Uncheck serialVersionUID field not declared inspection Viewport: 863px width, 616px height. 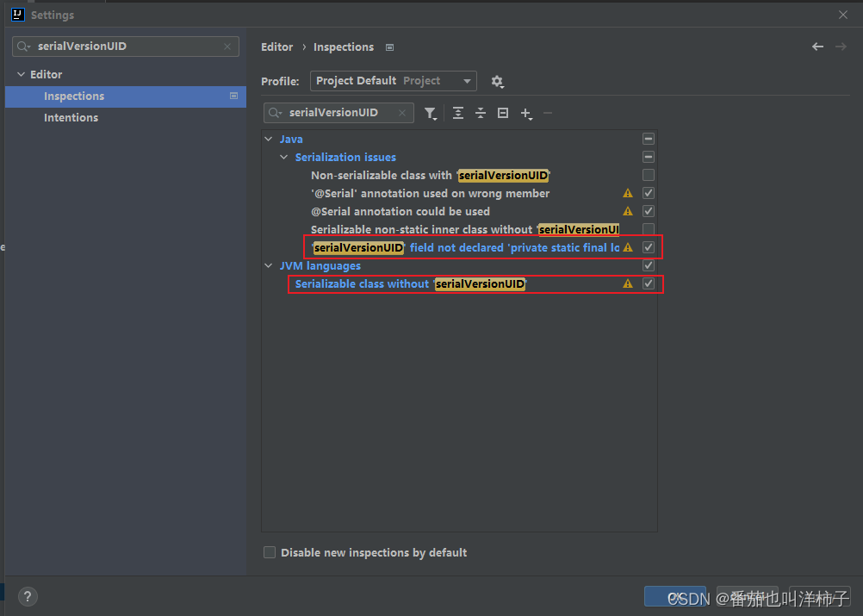(649, 248)
